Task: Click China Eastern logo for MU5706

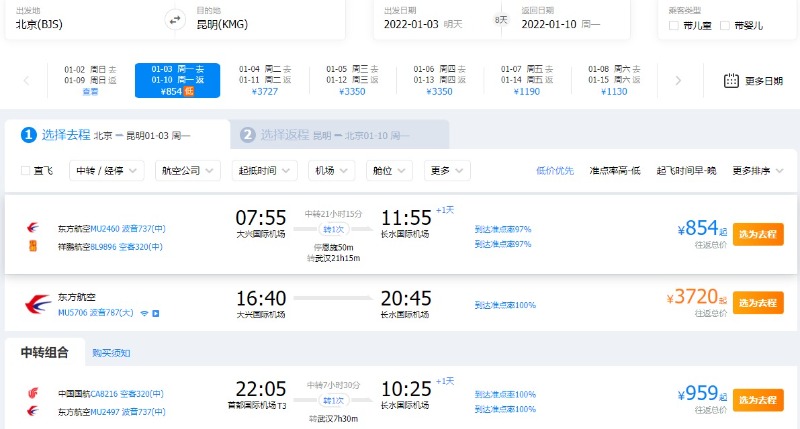Action: (x=38, y=304)
